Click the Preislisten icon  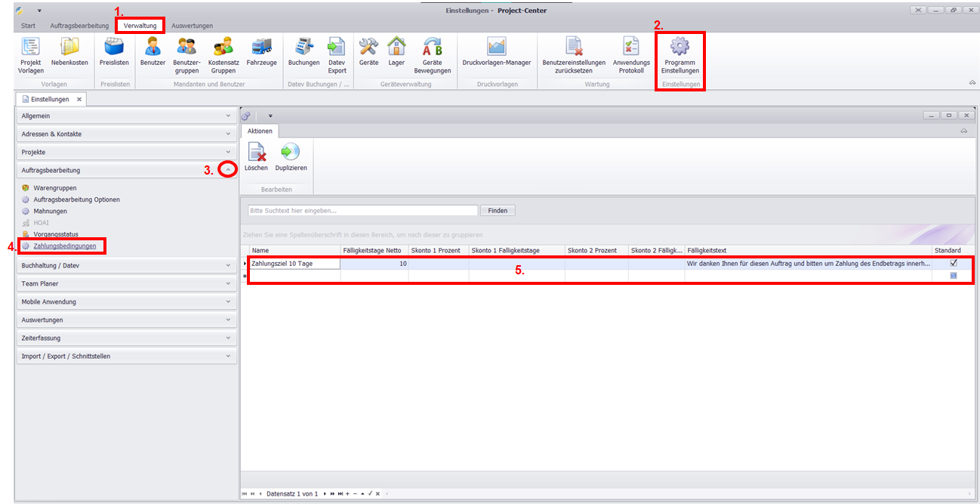114,47
